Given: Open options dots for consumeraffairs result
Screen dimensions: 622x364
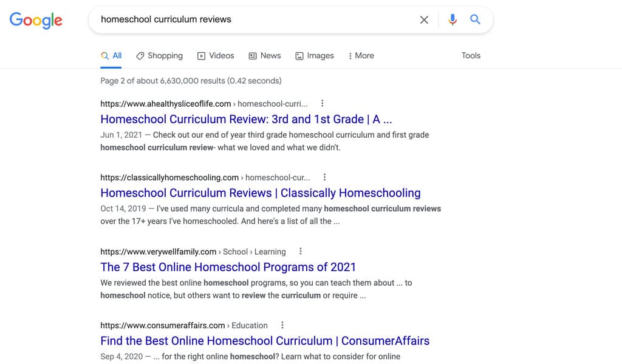Looking at the screenshot, I should 282,325.
